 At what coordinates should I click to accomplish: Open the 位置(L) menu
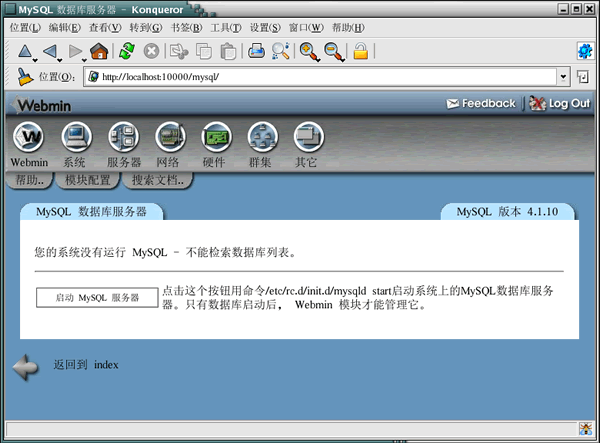coord(25,28)
